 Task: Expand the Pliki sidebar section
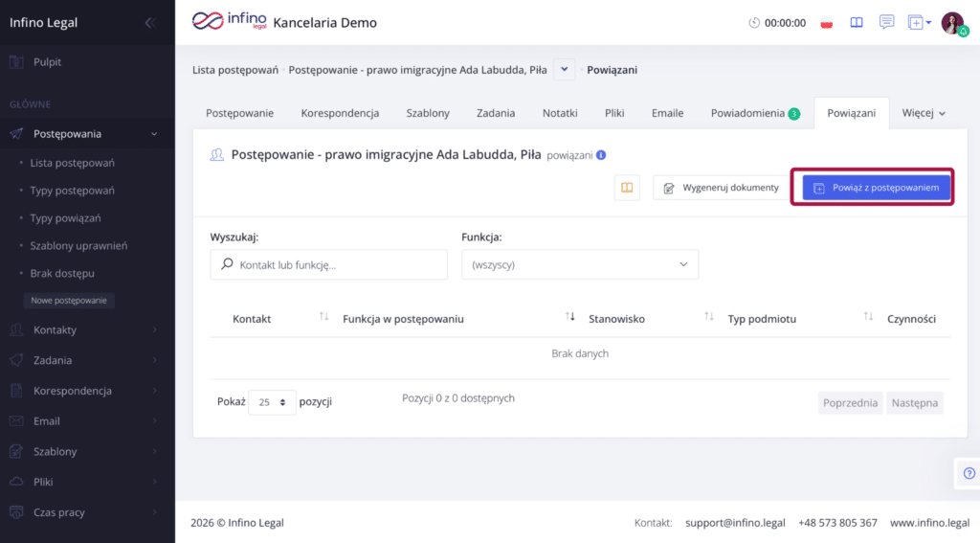[154, 482]
